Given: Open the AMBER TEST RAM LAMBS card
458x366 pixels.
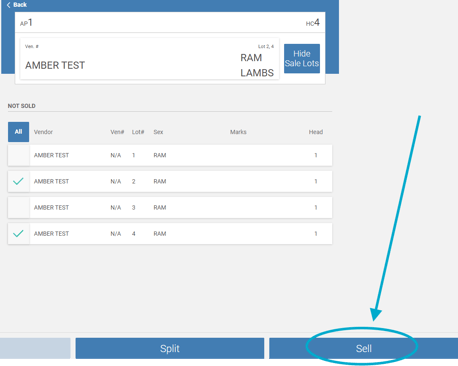Looking at the screenshot, I should click(149, 59).
